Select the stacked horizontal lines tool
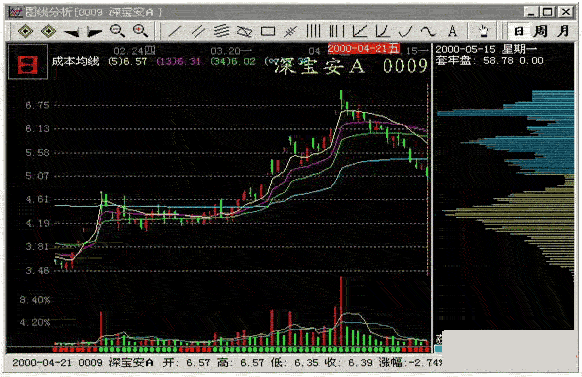The width and height of the screenshot is (582, 377). pos(222,31)
